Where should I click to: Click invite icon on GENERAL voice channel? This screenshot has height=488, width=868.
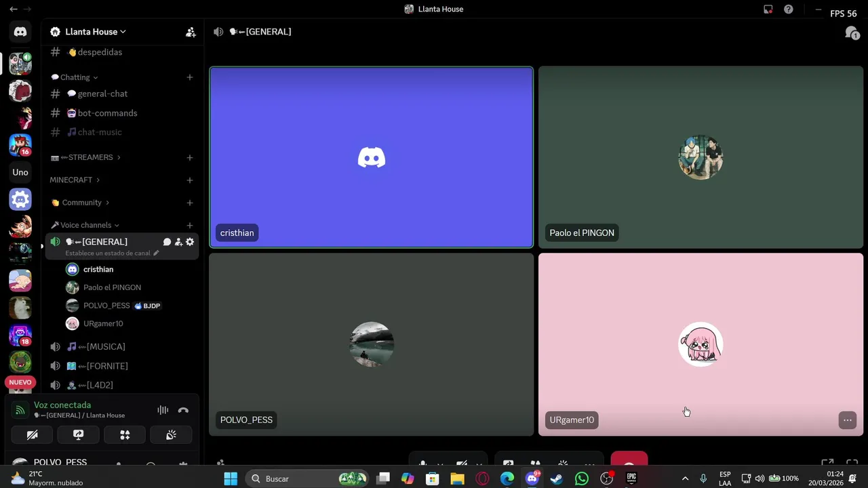tap(178, 242)
